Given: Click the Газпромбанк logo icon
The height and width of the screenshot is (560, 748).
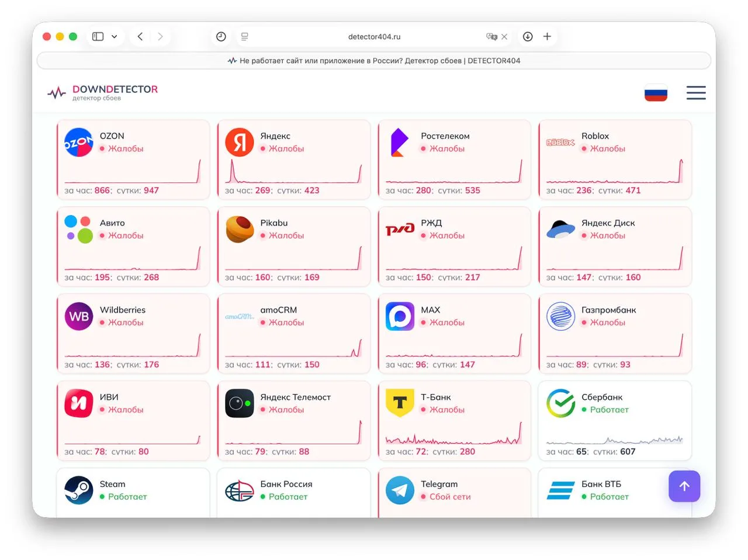Looking at the screenshot, I should click(x=560, y=316).
